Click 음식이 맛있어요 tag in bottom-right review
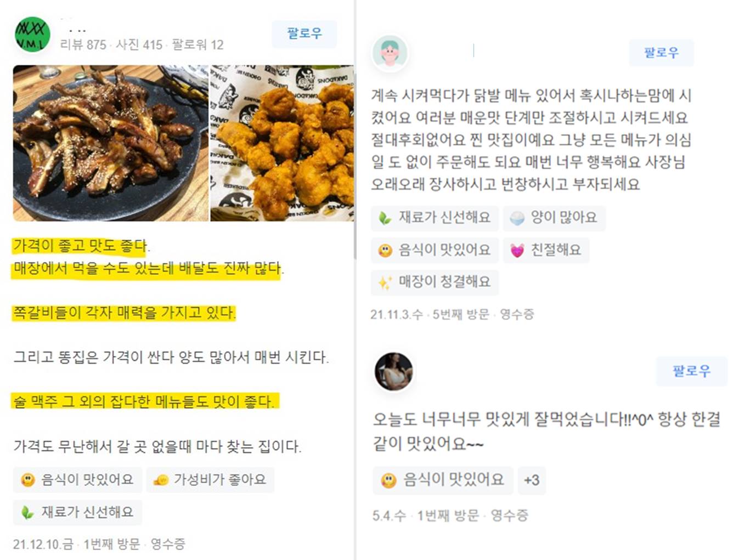 pos(443,480)
